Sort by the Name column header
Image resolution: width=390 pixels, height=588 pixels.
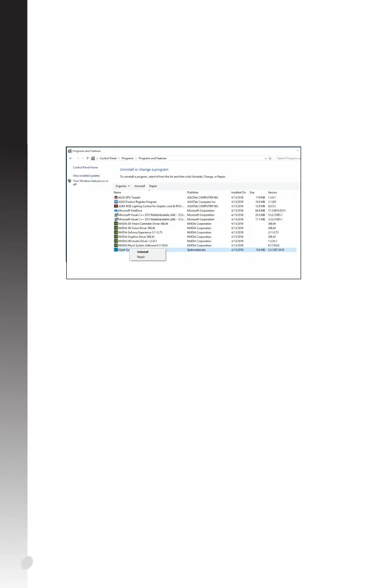point(117,192)
